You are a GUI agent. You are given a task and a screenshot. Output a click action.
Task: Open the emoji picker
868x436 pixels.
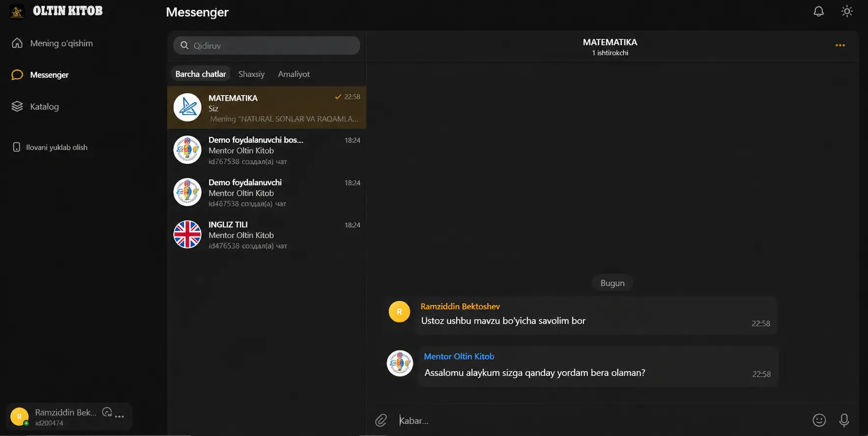(819, 420)
